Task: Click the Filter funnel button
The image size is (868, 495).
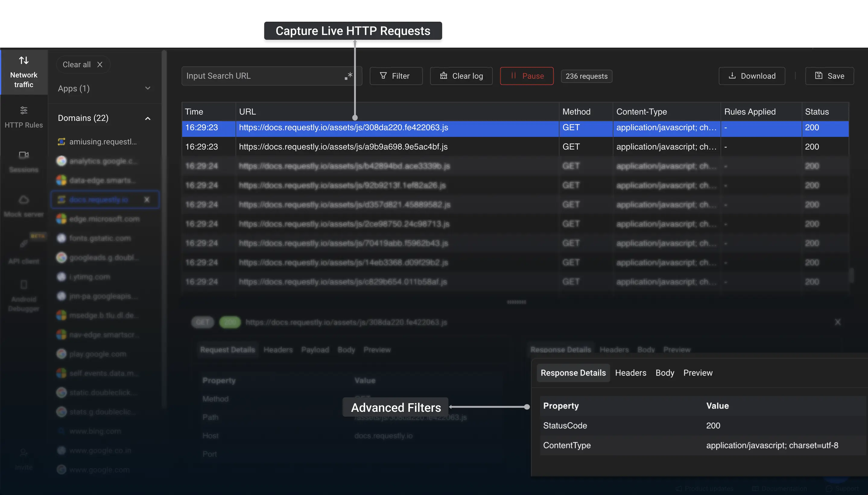Action: coord(396,76)
